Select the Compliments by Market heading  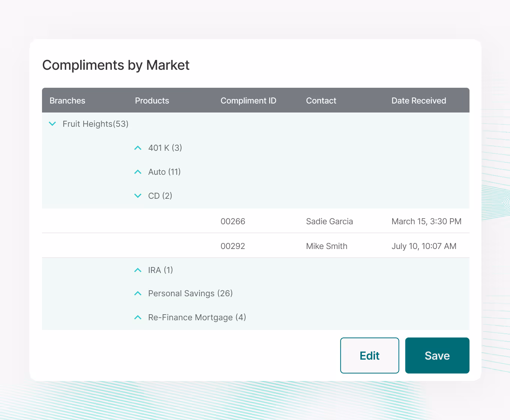(x=116, y=65)
